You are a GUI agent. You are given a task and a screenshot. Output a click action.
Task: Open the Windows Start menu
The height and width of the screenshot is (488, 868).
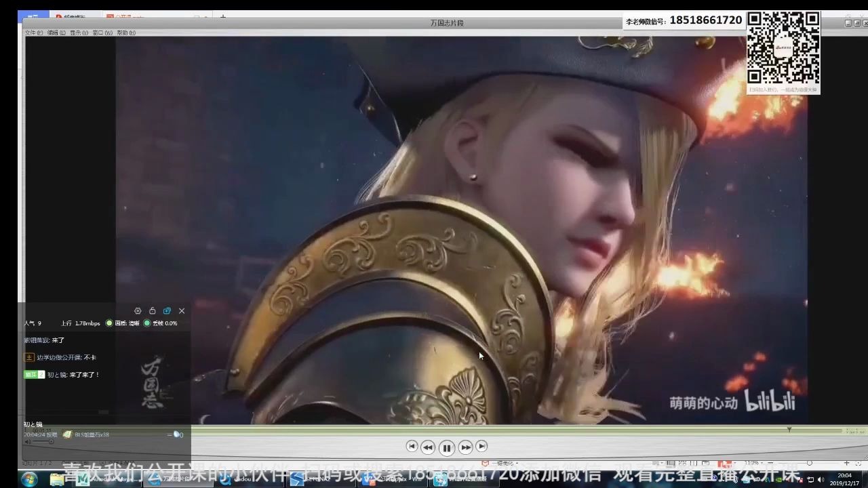pyautogui.click(x=29, y=479)
